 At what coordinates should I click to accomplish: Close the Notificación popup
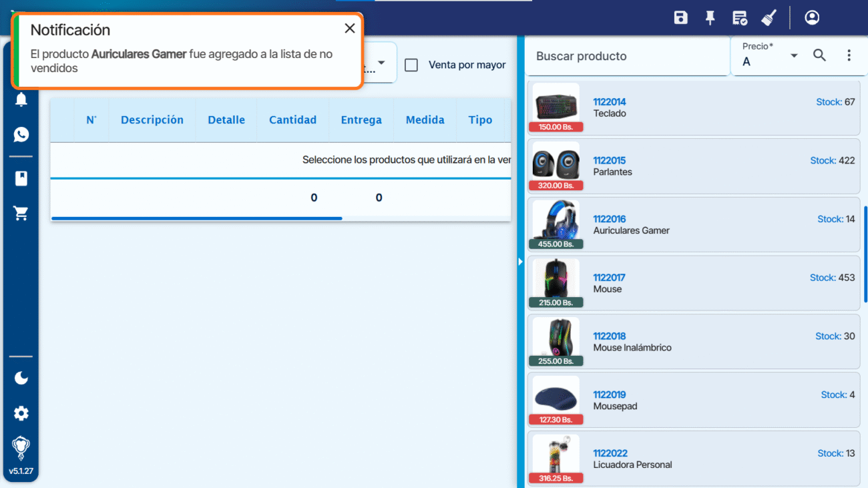[349, 29]
